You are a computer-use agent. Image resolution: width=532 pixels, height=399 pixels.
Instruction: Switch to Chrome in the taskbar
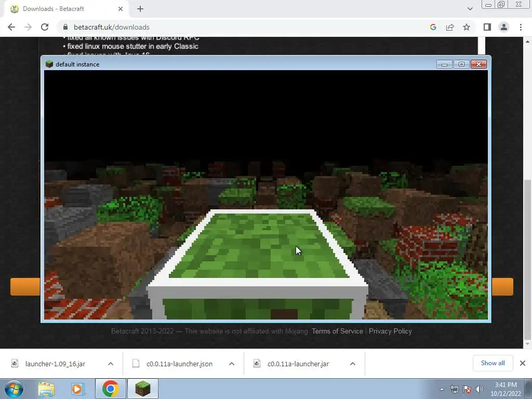point(110,389)
